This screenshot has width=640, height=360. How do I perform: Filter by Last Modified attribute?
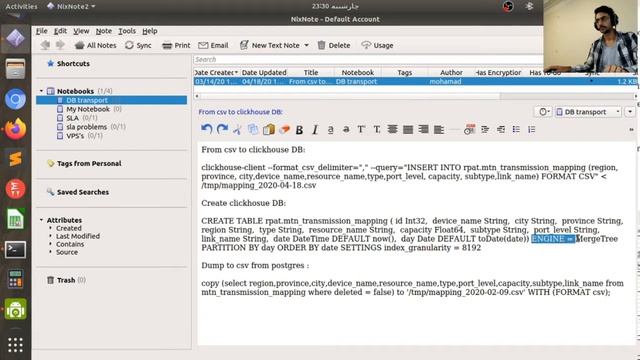pyautogui.click(x=78, y=236)
